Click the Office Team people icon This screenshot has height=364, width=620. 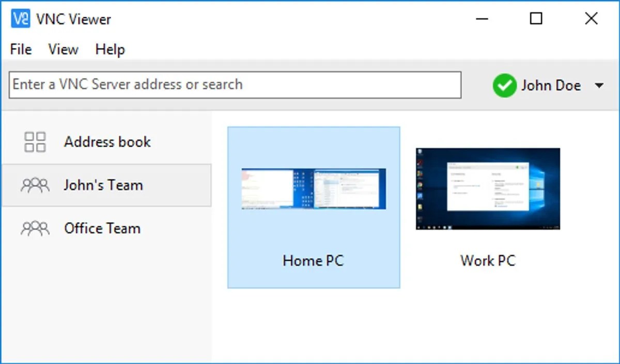point(34,228)
